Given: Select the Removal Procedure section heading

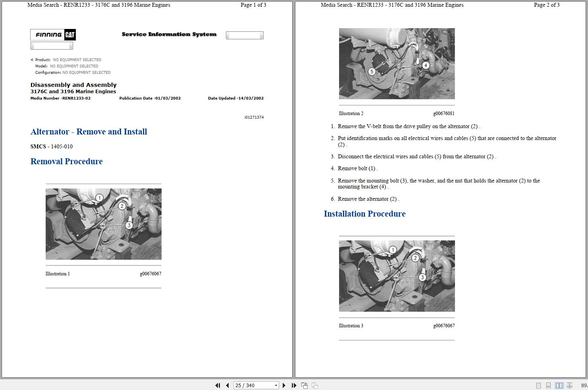Looking at the screenshot, I should (x=66, y=161).
